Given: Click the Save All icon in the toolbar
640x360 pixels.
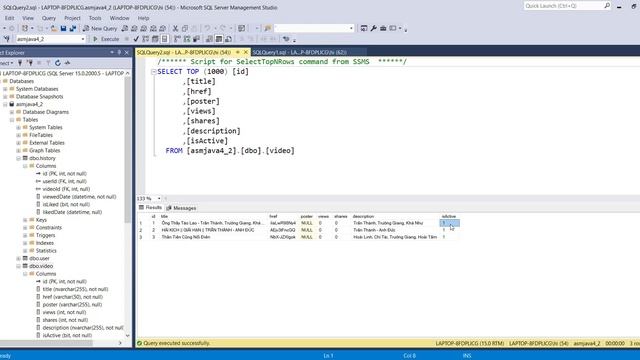Looking at the screenshot, I should click(x=73, y=28).
